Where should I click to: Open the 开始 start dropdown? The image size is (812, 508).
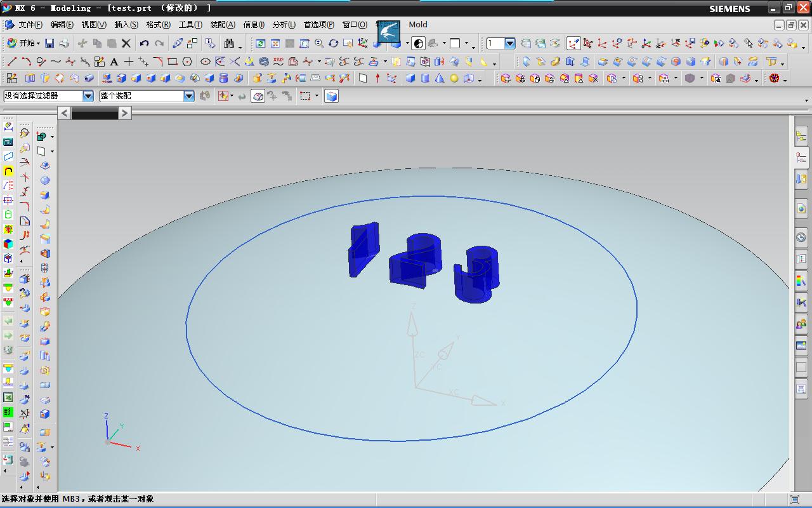(23, 43)
